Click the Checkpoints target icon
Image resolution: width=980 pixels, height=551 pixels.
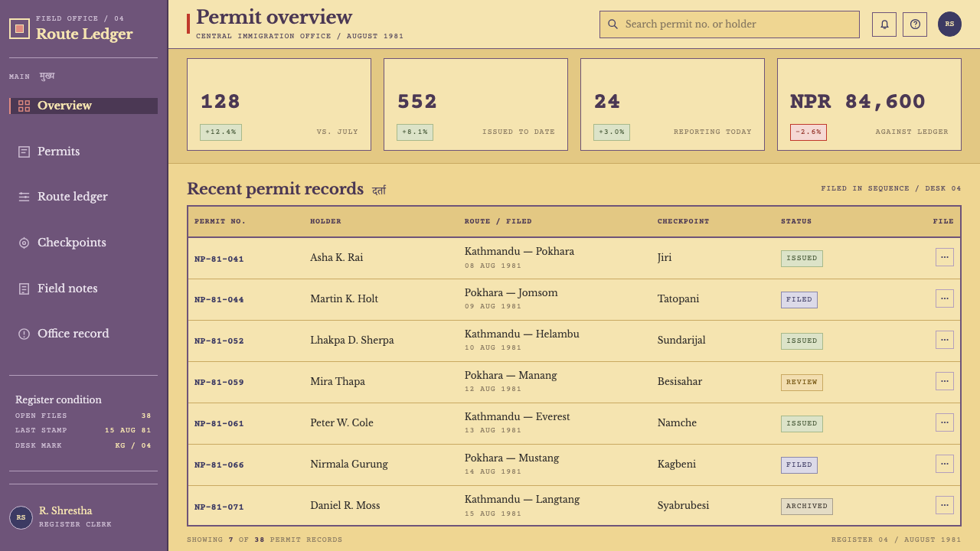point(24,243)
